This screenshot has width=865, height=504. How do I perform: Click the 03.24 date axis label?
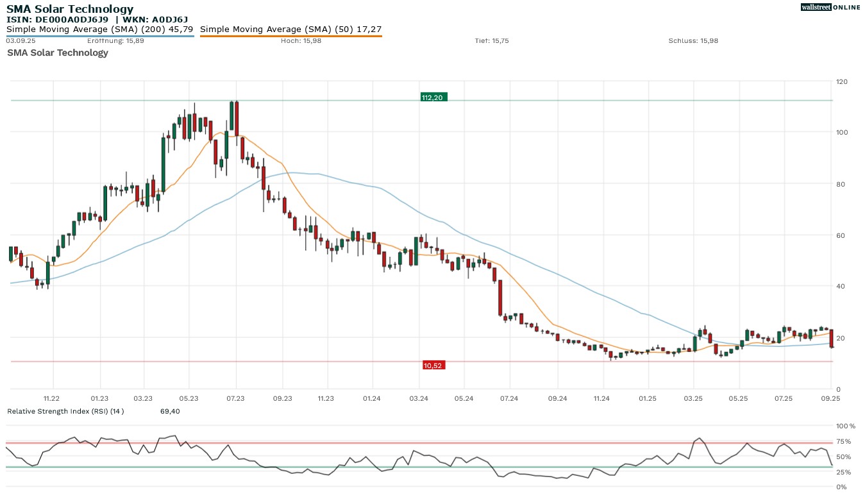tap(419, 399)
